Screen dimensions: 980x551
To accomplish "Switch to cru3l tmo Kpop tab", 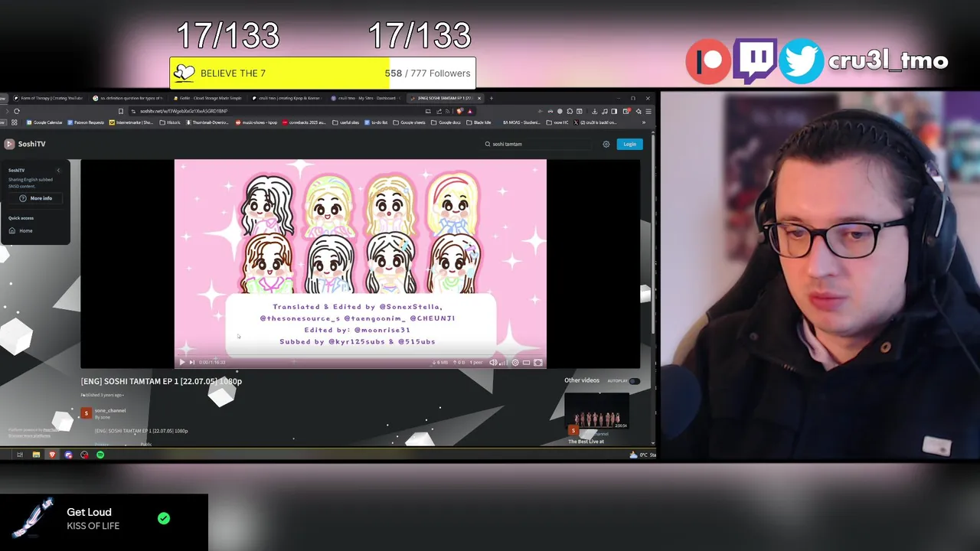I will point(287,98).
